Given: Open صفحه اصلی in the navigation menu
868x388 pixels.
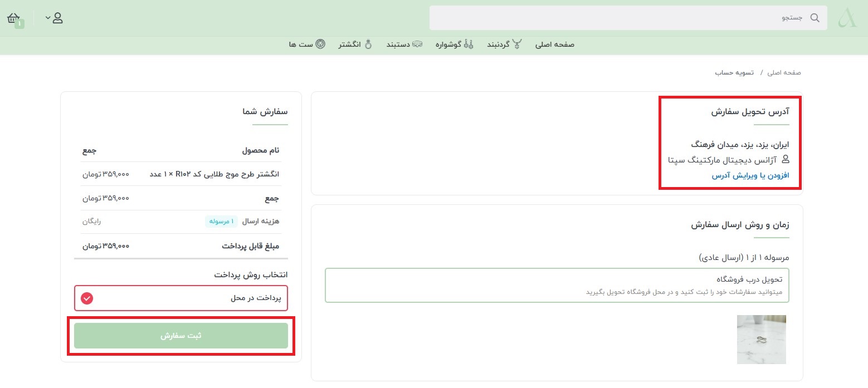Looking at the screenshot, I should coord(554,45).
